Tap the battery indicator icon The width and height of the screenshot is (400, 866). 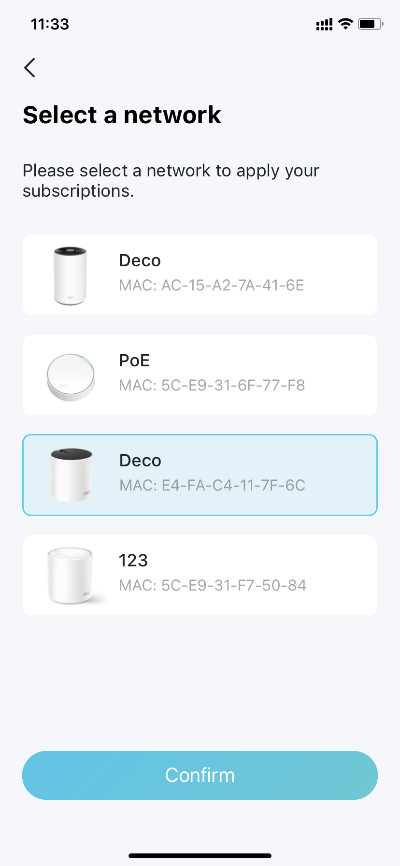371,24
